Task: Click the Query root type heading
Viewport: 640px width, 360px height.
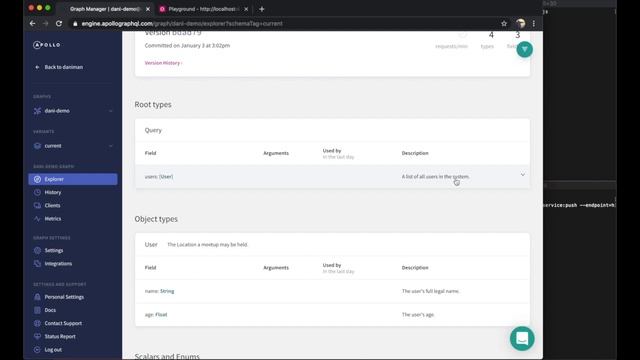Action: click(x=153, y=130)
